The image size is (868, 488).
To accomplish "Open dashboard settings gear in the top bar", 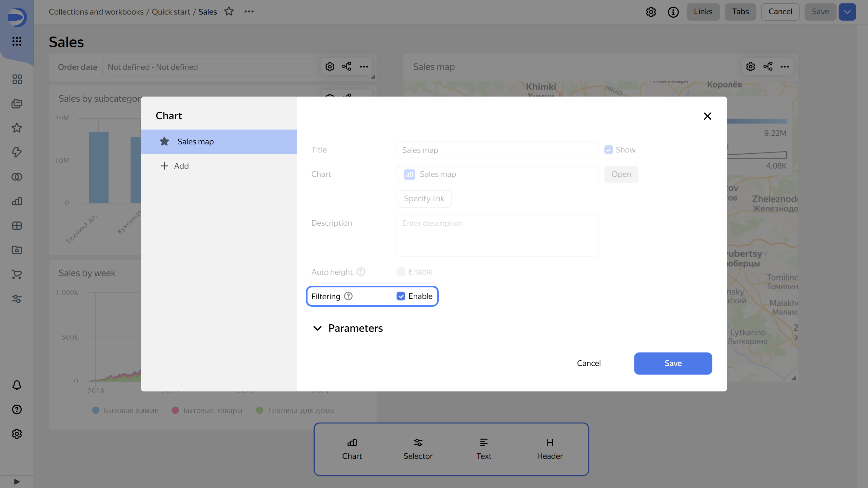I will [651, 12].
